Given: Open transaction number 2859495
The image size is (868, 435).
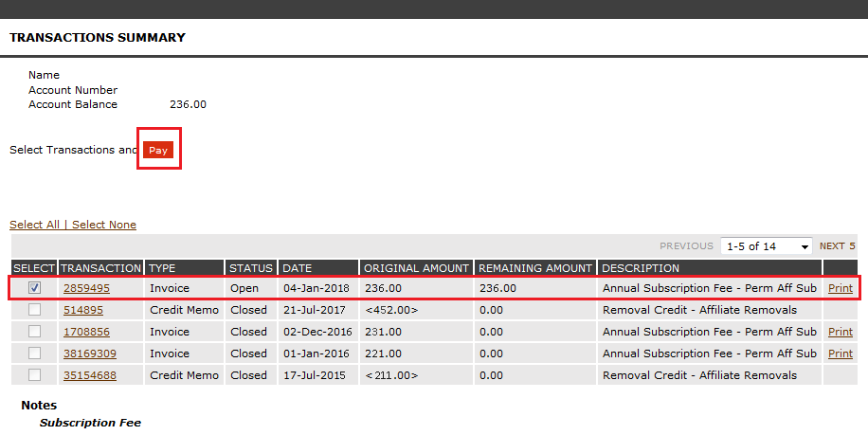Looking at the screenshot, I should pos(86,288).
